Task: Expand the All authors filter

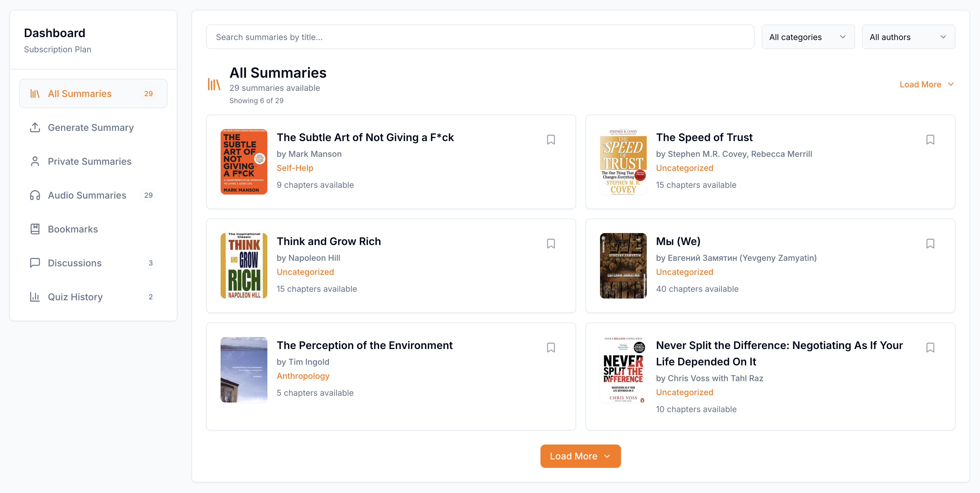Action: tap(908, 37)
